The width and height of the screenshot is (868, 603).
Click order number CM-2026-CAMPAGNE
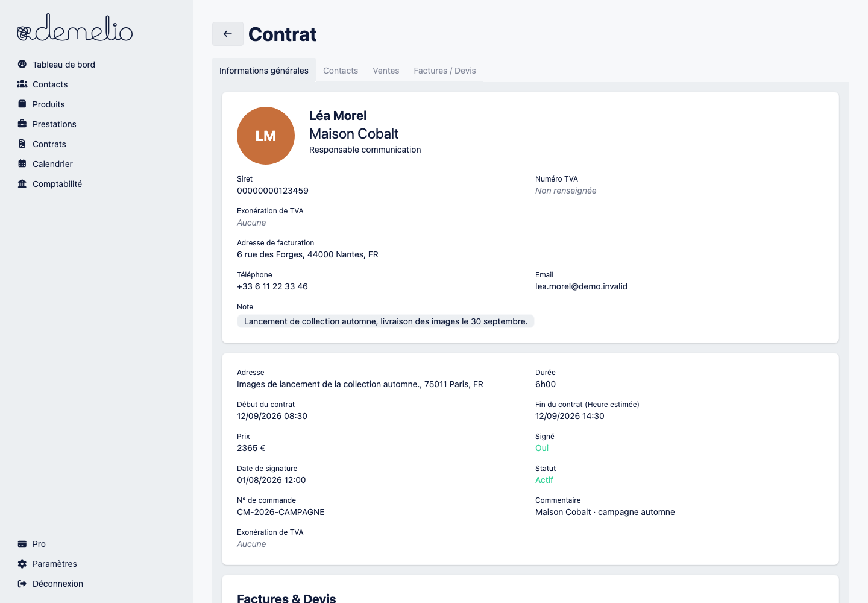tap(281, 512)
